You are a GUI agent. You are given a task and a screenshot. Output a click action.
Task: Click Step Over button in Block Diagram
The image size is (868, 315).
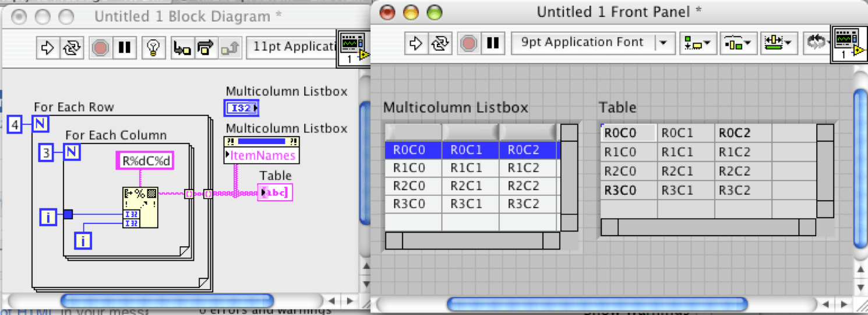206,47
